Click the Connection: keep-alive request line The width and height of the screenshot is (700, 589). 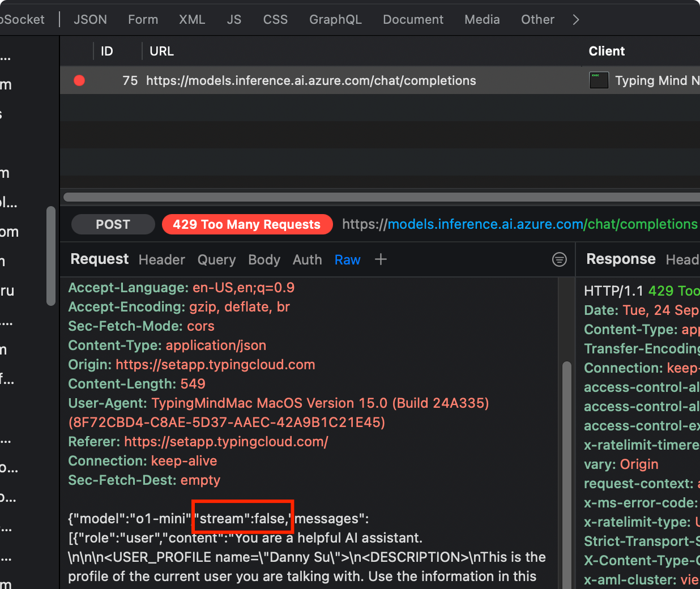coord(143,461)
